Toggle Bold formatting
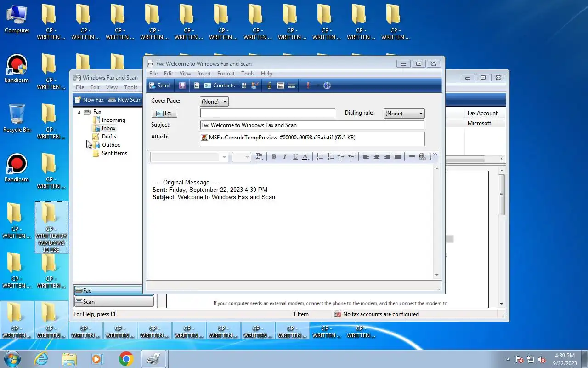Image resolution: width=588 pixels, height=368 pixels. (274, 157)
